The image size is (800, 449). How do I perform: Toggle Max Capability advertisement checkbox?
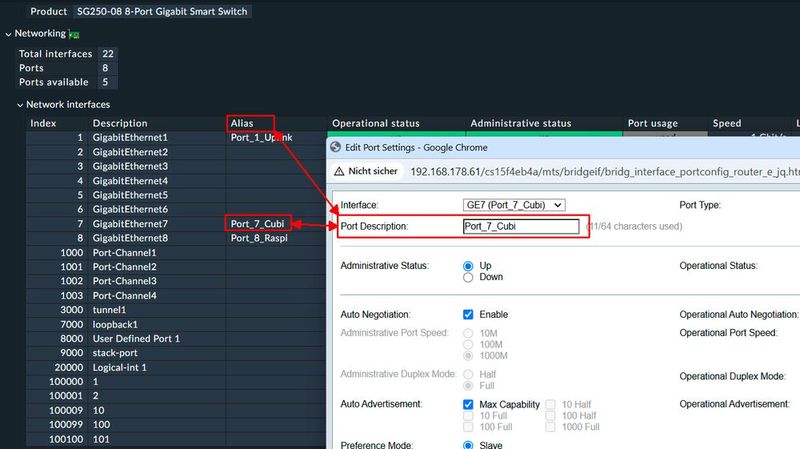click(468, 404)
